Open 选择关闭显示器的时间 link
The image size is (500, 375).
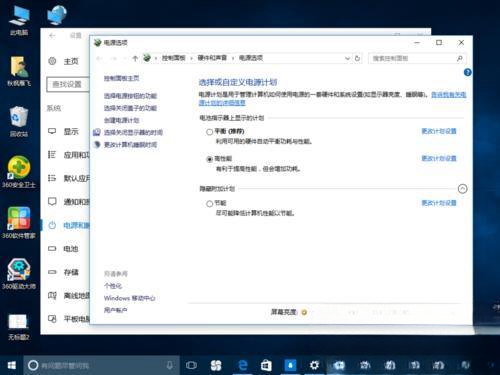point(133,132)
